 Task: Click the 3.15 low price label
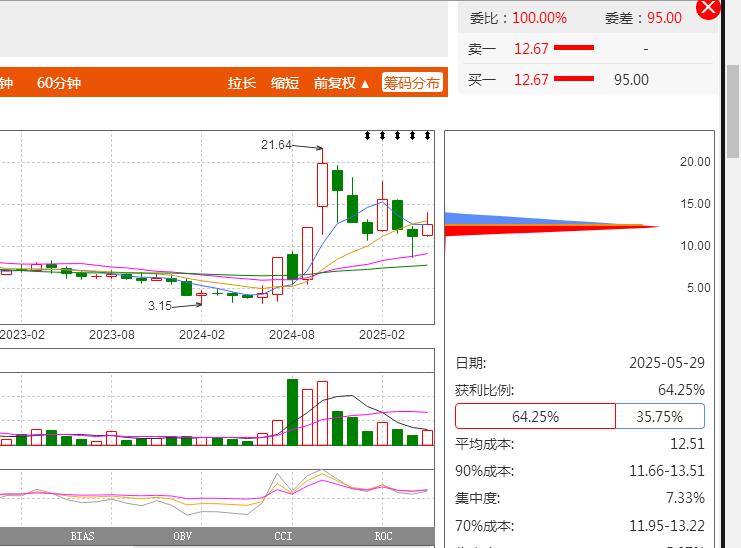160,306
